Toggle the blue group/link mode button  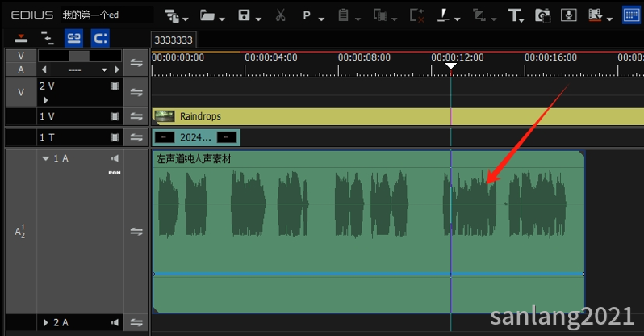coord(74,37)
